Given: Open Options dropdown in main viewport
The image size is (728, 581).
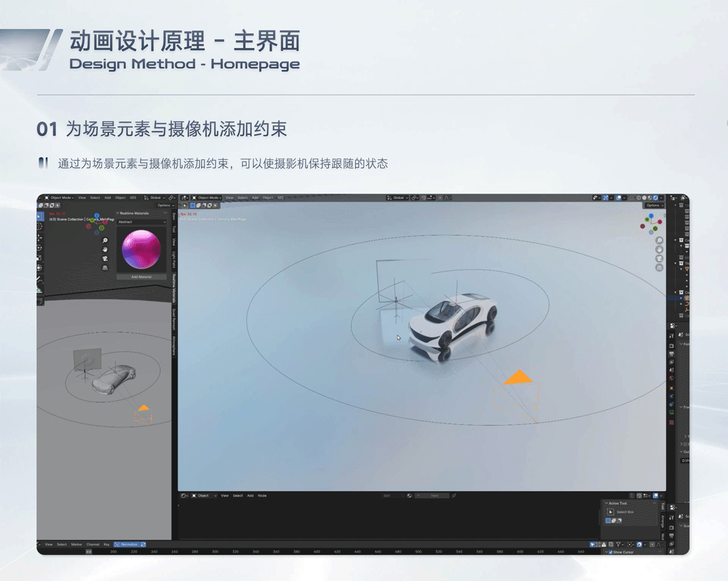Looking at the screenshot, I should (x=655, y=205).
